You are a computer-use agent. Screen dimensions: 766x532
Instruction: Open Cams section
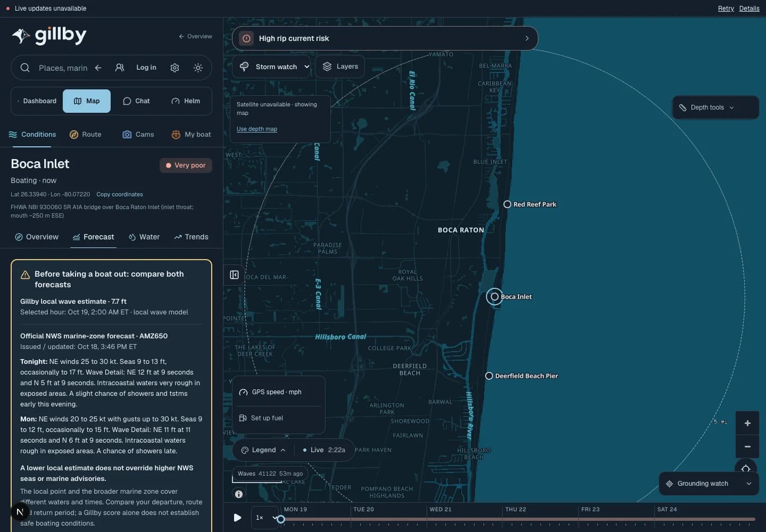[x=138, y=135]
